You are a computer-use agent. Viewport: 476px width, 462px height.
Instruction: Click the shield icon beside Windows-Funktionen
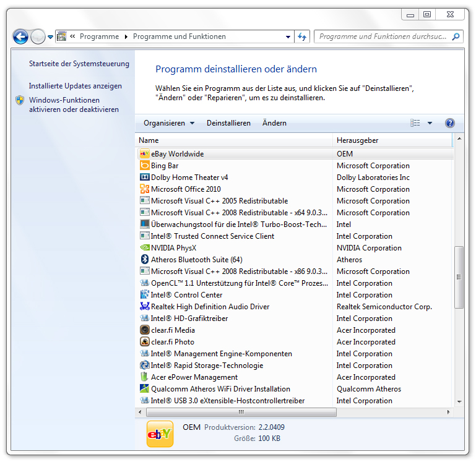click(20, 100)
